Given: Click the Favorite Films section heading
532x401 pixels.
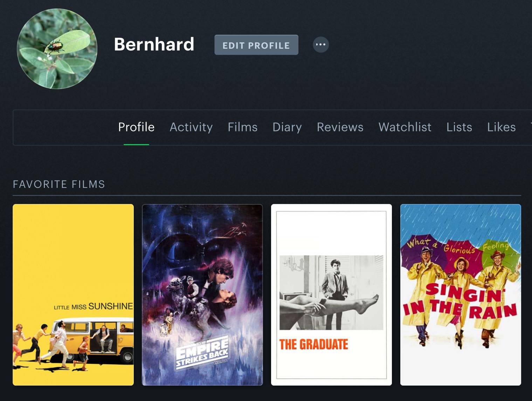Looking at the screenshot, I should click(x=59, y=184).
